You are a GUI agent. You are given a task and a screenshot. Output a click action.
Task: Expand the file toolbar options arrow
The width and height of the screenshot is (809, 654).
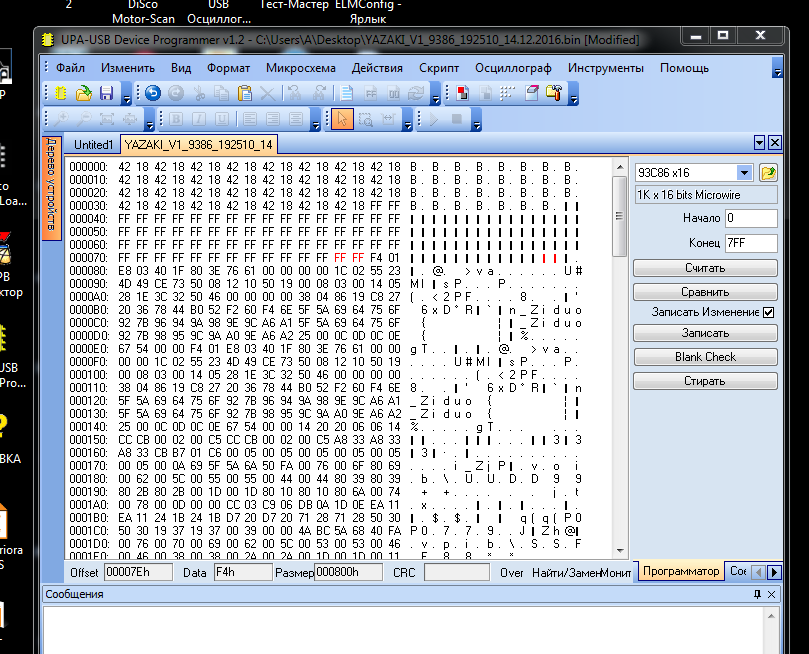tap(126, 96)
